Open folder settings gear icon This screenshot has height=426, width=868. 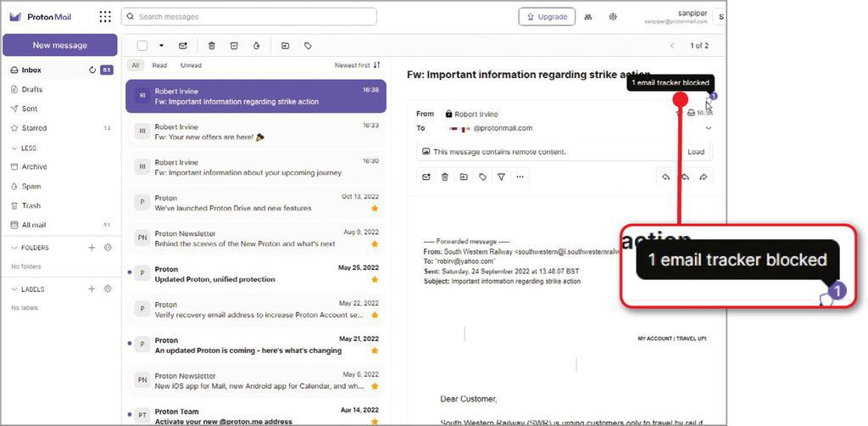click(108, 248)
